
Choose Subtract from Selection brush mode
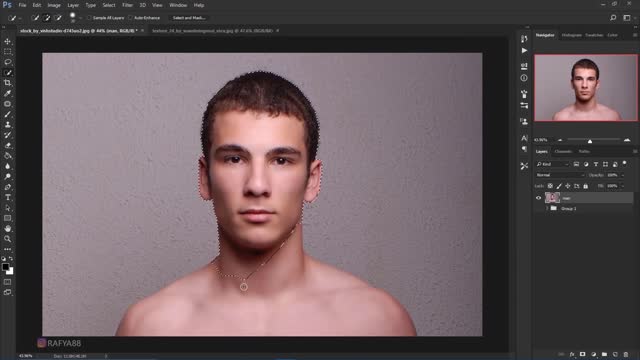(x=58, y=18)
